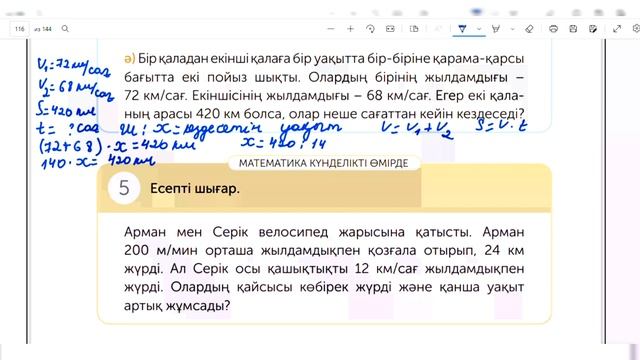Select the highlighter tool

click(x=496, y=29)
